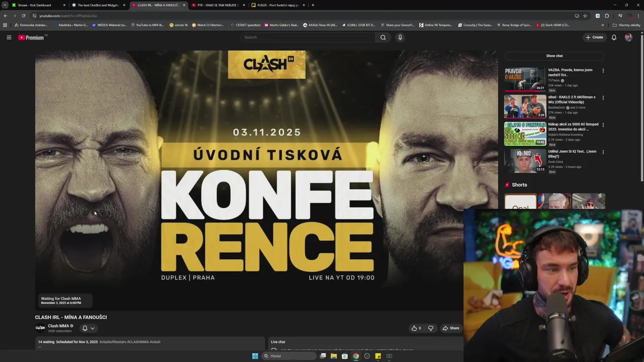Go back with the browser back arrow
The width and height of the screenshot is (644, 362).
tap(6, 16)
